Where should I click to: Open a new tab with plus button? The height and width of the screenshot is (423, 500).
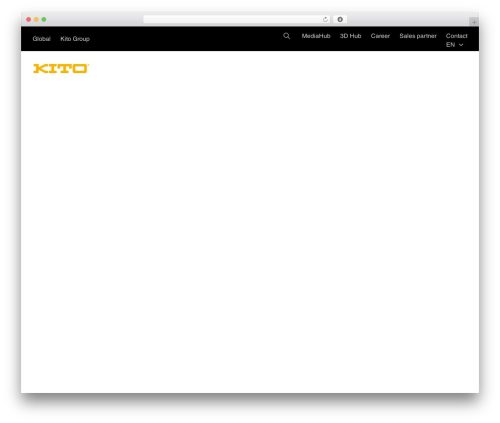click(x=474, y=22)
